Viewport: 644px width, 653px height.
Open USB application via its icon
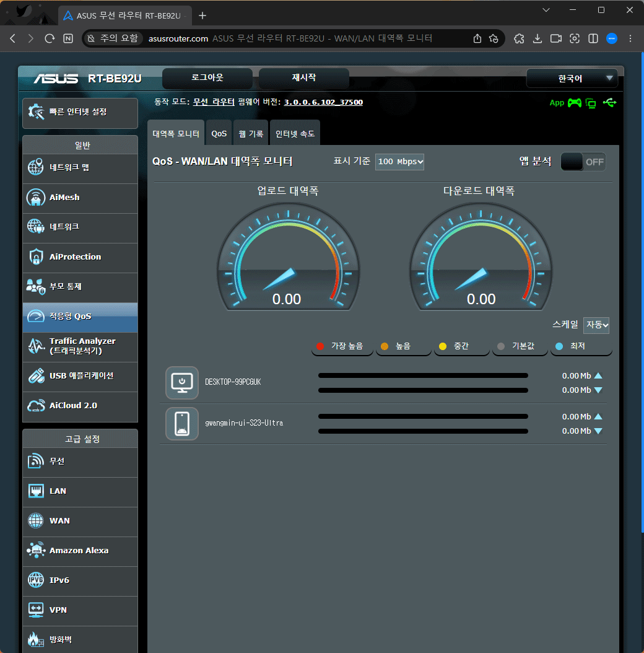point(36,376)
